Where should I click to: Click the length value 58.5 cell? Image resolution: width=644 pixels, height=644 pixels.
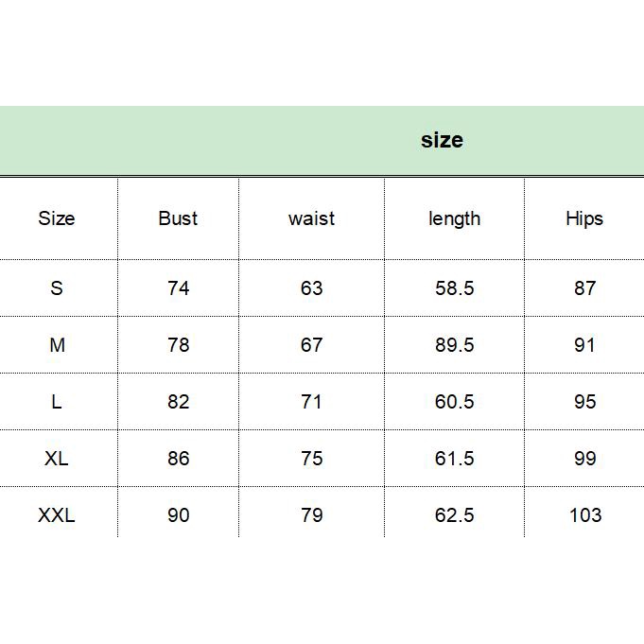pos(454,288)
